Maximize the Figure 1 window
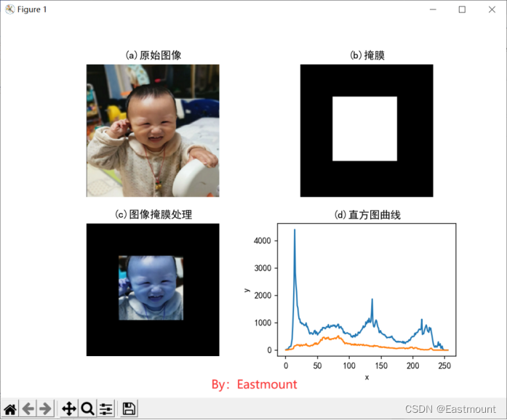This screenshot has width=507, height=420. coord(463,9)
